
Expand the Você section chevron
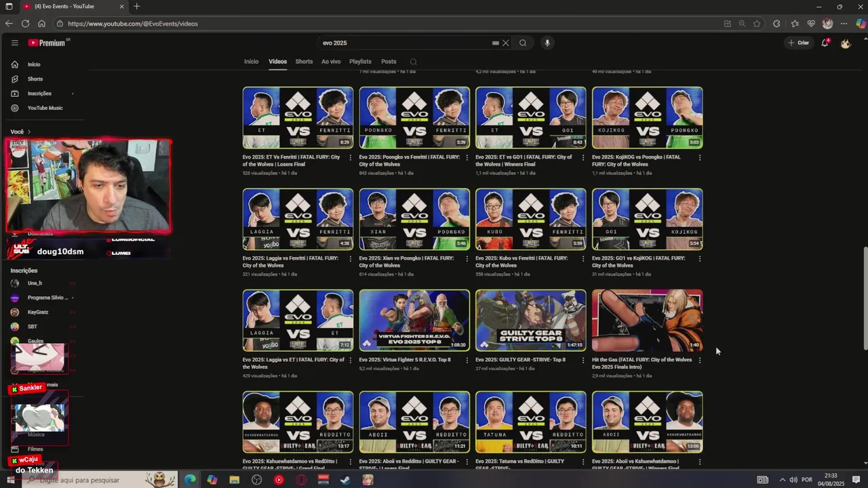pyautogui.click(x=29, y=131)
